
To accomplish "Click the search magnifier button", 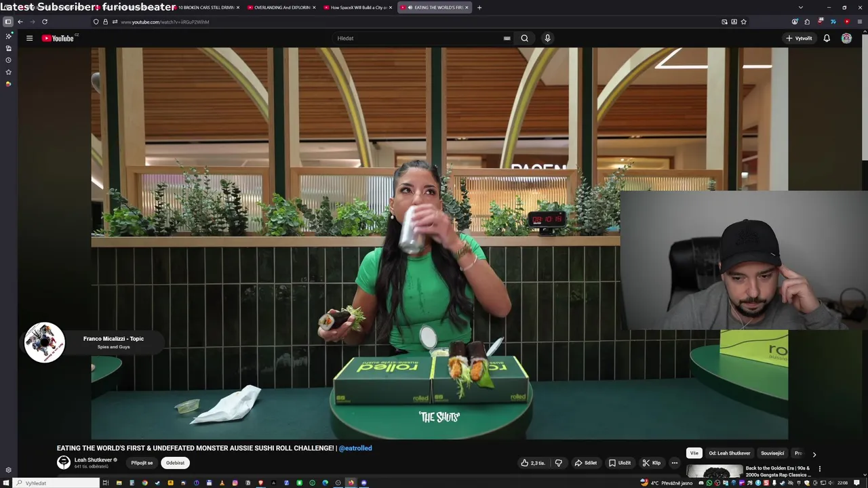I will (524, 38).
